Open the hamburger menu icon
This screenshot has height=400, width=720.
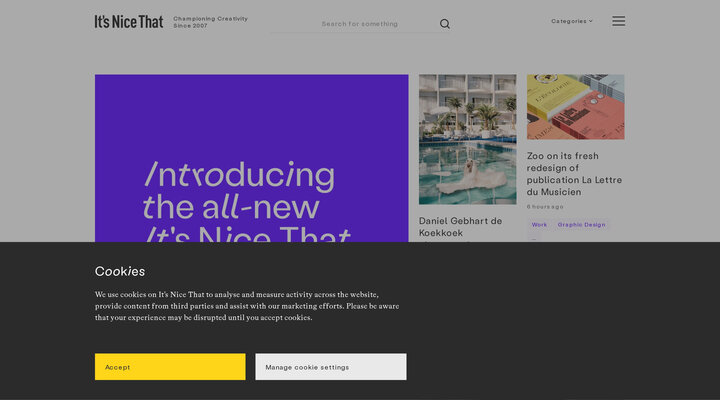(x=618, y=21)
